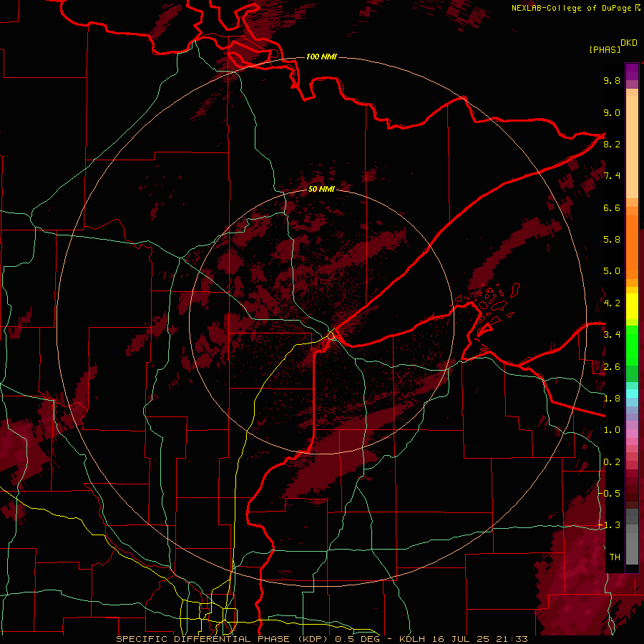Click the purple segment atop the color bar
This screenshot has width=644, height=644.
(632, 72)
